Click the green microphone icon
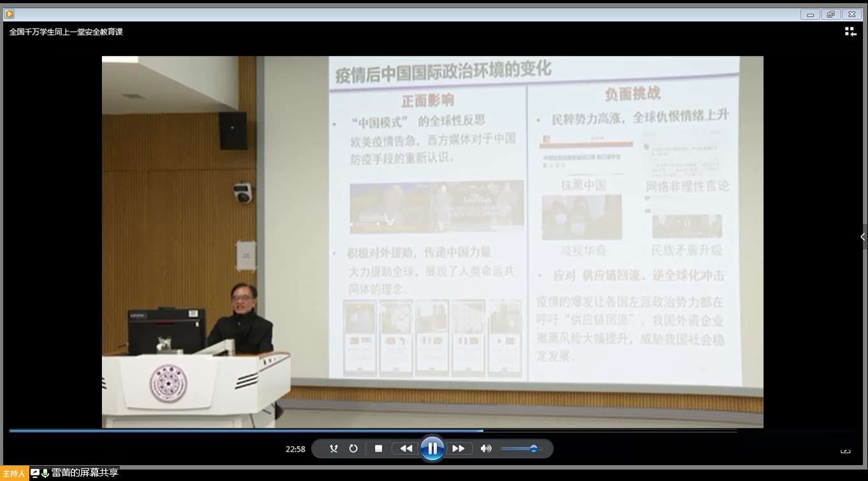The width and height of the screenshot is (868, 481). point(45,473)
